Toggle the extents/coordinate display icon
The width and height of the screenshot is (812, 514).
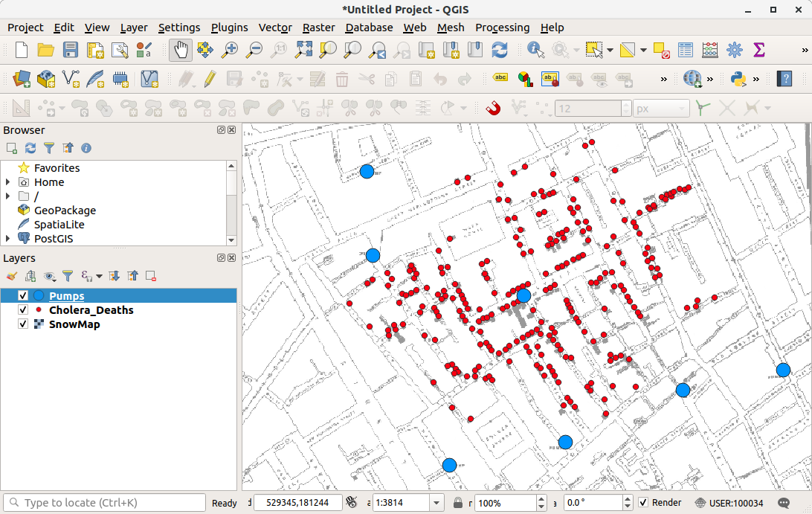(352, 502)
